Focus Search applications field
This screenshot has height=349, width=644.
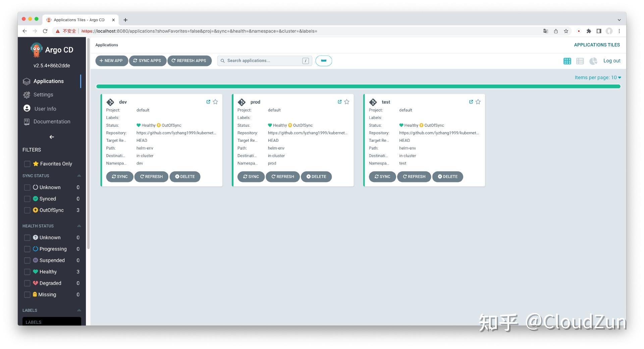coord(265,61)
